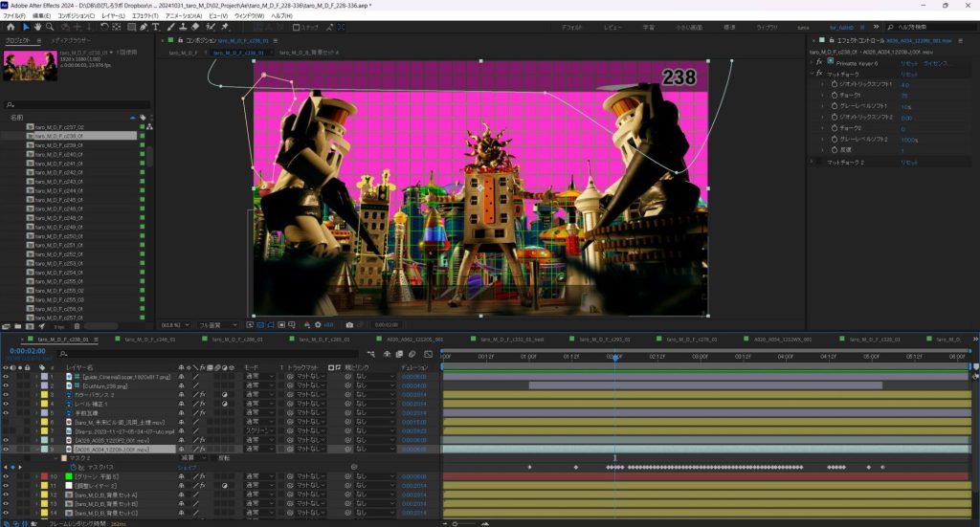Open Project panel hamburger menu

tap(38, 40)
